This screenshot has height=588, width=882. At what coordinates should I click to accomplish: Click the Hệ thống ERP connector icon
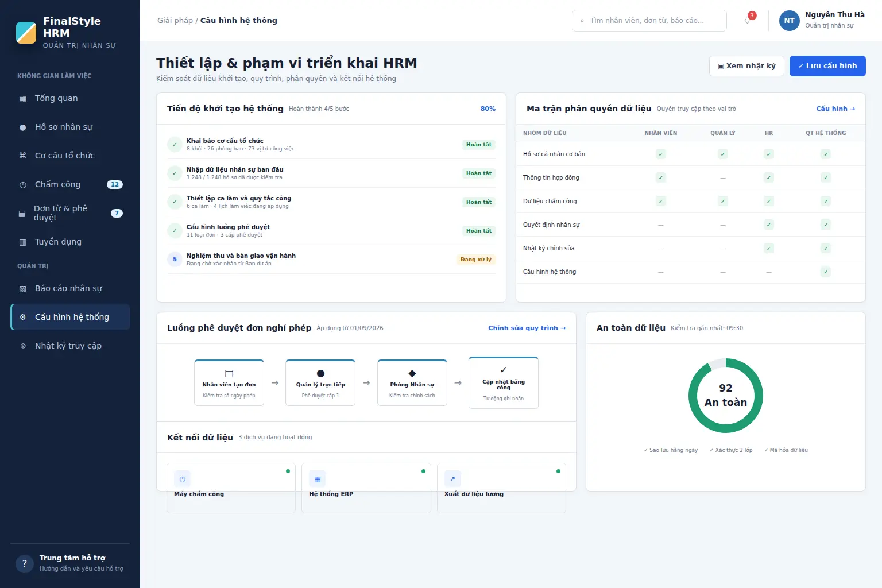(318, 479)
